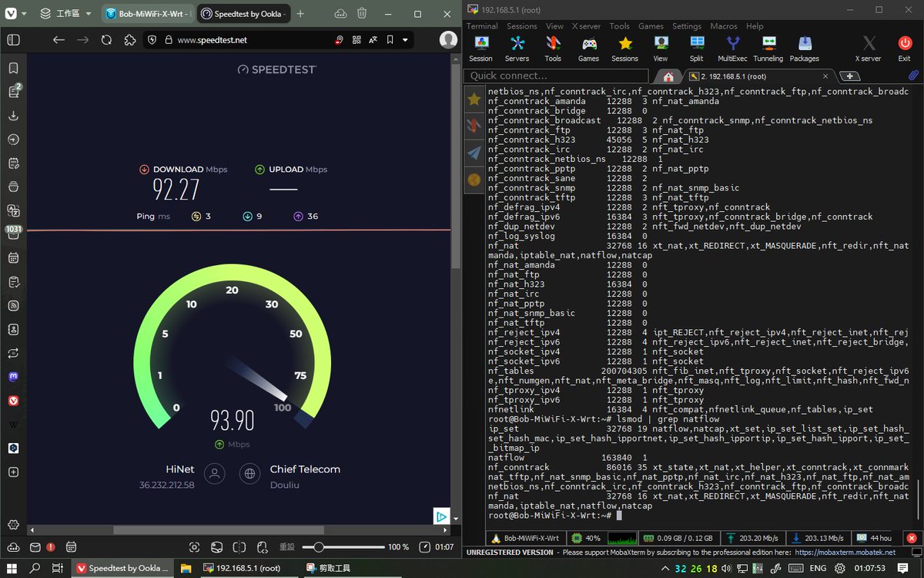Toggle the page actions icon in status bar
Screen dimensions: 924x578
click(x=263, y=547)
